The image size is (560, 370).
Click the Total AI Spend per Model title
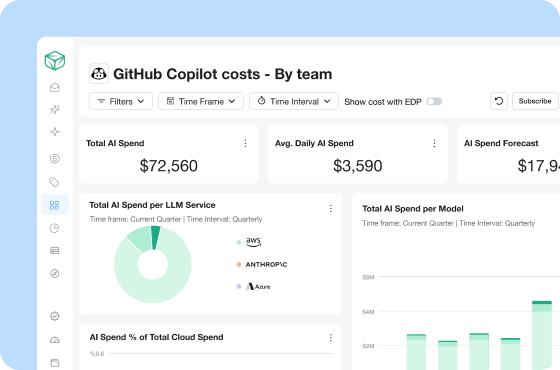[x=413, y=209]
